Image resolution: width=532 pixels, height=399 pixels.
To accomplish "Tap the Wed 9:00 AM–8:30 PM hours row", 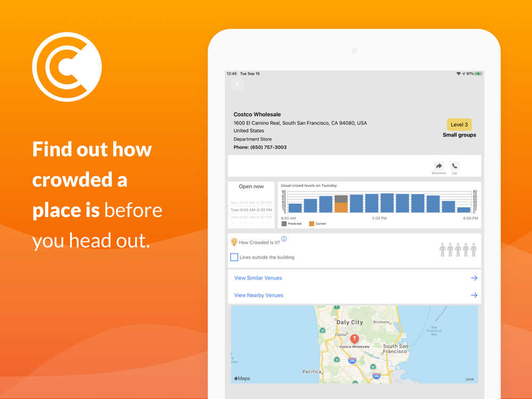I will [251, 217].
